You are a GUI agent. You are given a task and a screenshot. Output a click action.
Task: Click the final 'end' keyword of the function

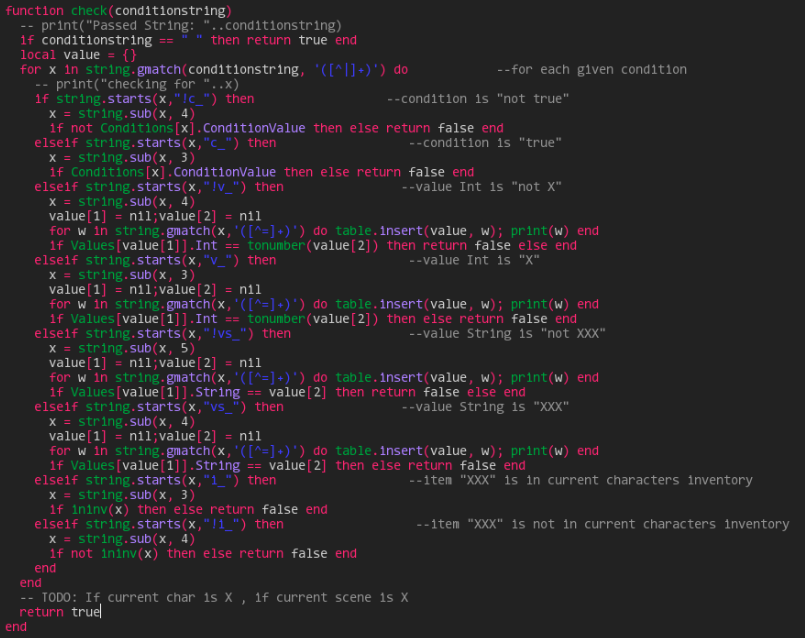[15, 627]
